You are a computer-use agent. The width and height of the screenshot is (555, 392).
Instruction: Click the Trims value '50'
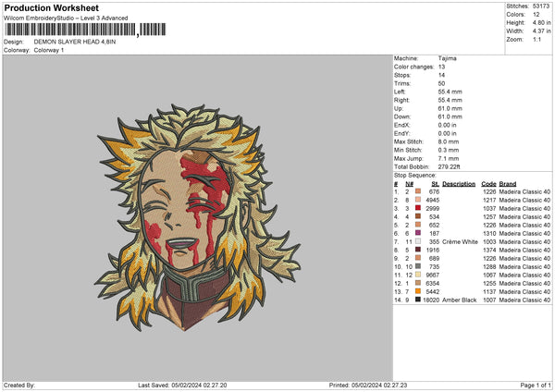(442, 83)
